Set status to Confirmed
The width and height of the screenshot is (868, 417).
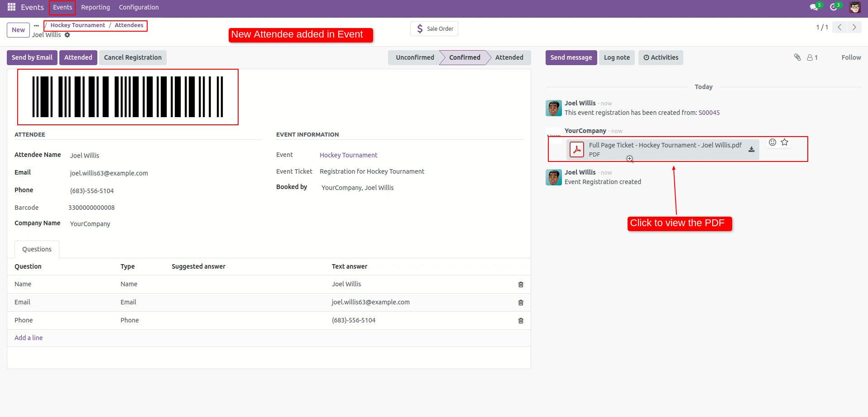[x=465, y=57]
